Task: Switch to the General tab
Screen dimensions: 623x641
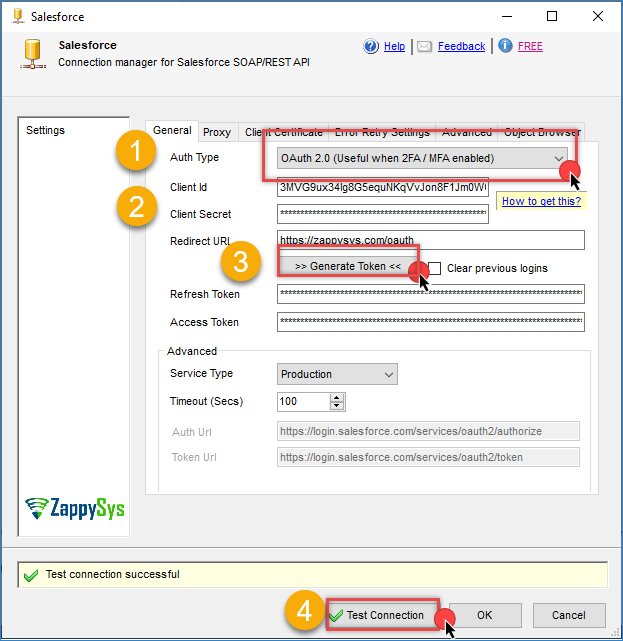Action: pos(172,130)
